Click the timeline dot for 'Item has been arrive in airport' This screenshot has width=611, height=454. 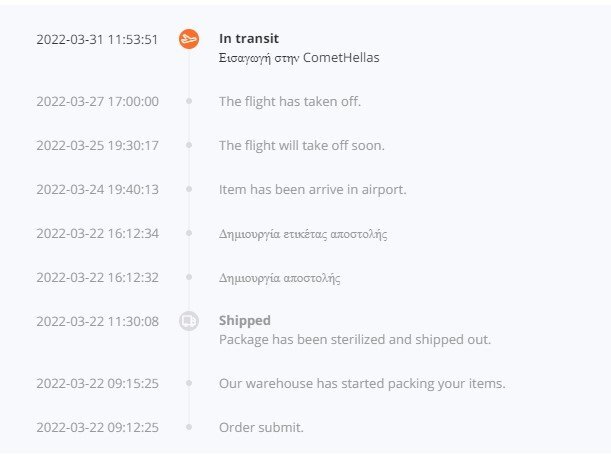pos(189,189)
